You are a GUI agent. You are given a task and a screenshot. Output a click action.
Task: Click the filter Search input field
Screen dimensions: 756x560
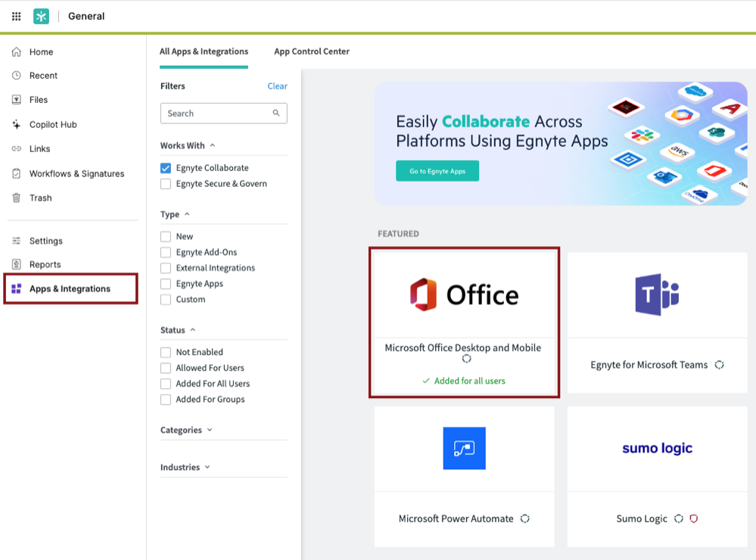(x=224, y=113)
